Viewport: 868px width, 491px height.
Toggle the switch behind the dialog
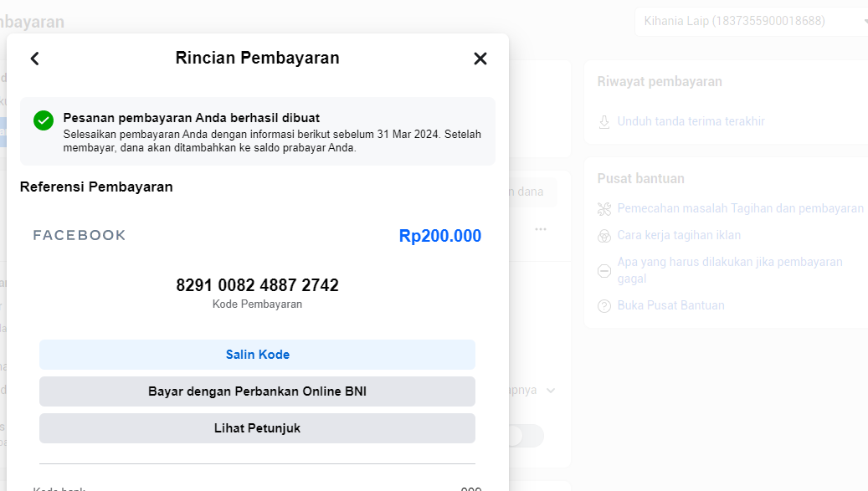click(526, 436)
